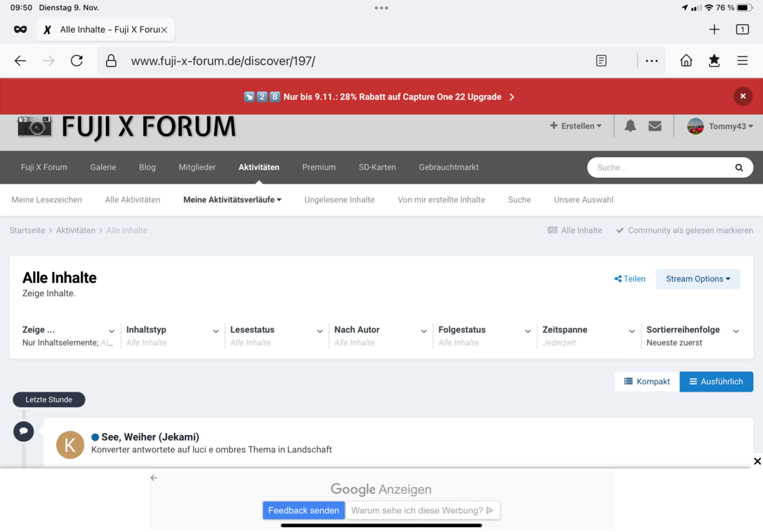Click the Teilen share link
The image size is (763, 532).
(630, 279)
